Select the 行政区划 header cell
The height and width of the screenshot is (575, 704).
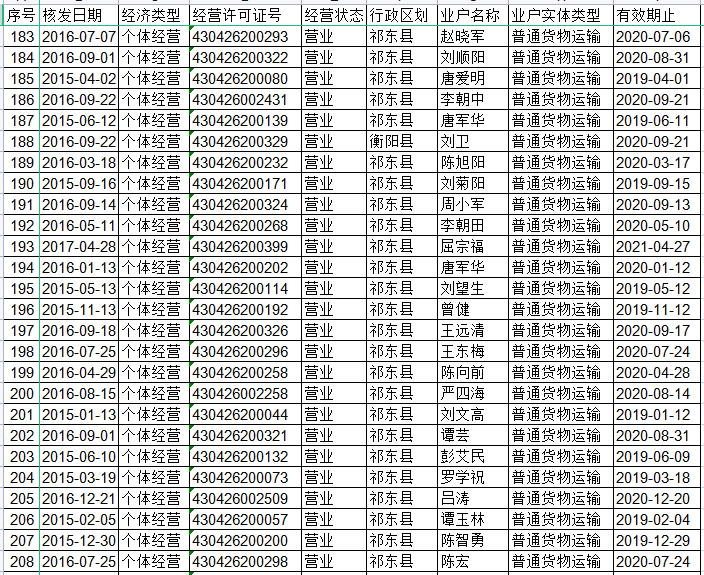400,15
